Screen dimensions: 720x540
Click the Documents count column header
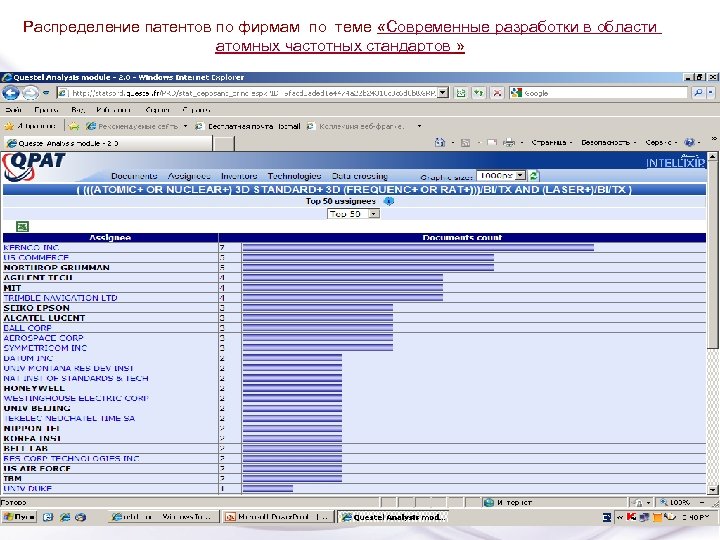click(x=462, y=237)
